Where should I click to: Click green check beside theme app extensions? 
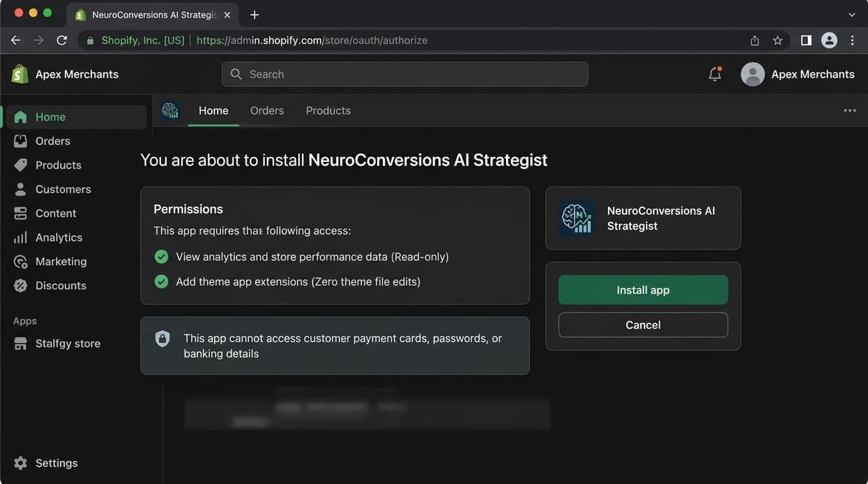coord(161,282)
